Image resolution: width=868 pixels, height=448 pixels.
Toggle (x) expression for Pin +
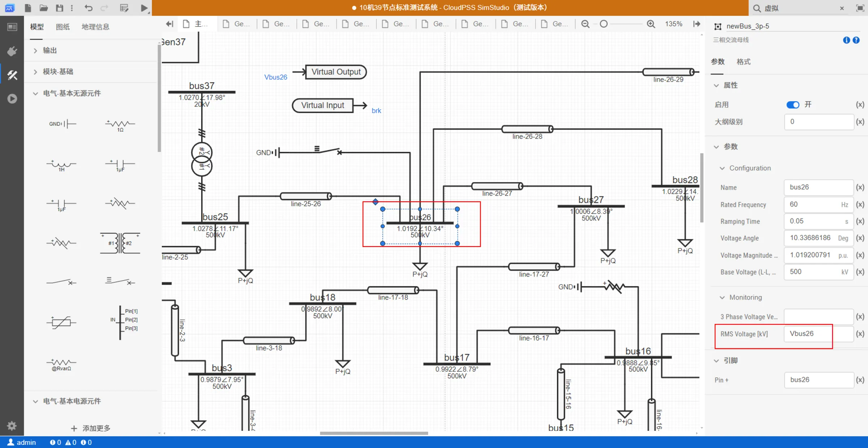click(x=860, y=380)
